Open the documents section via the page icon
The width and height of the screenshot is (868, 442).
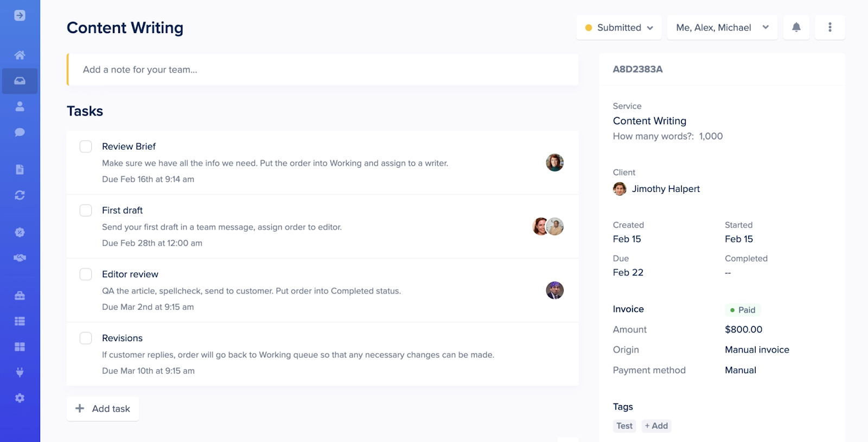coord(20,169)
